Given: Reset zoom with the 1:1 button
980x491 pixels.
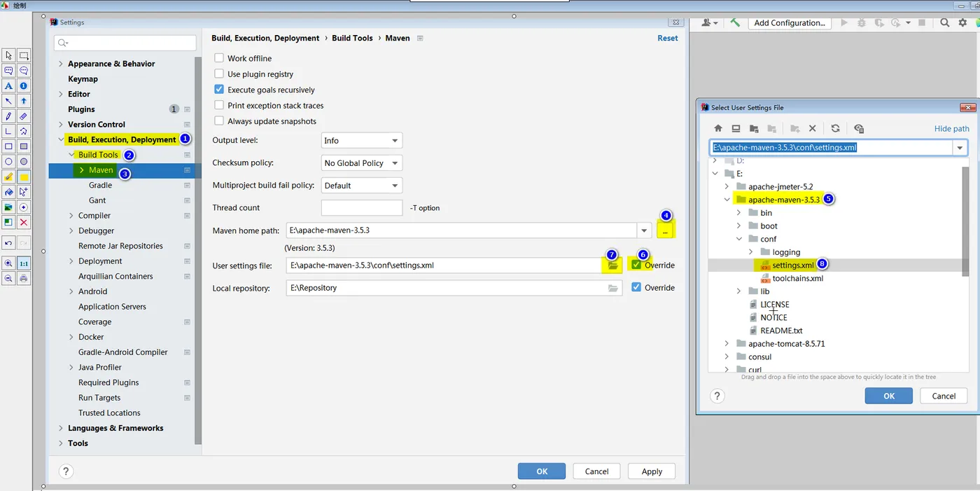Looking at the screenshot, I should point(24,263).
